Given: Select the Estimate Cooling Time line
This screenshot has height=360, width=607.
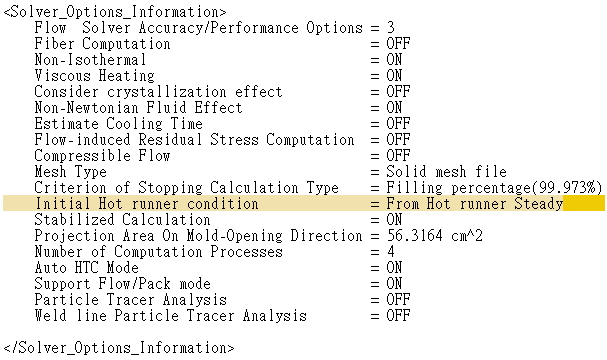Looking at the screenshot, I should tap(222, 123).
